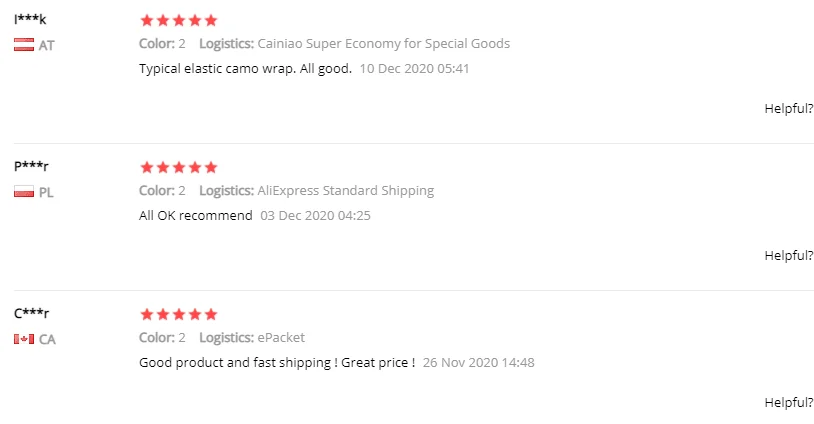
Task: Click reviewer name I***k
Action: 30,19
